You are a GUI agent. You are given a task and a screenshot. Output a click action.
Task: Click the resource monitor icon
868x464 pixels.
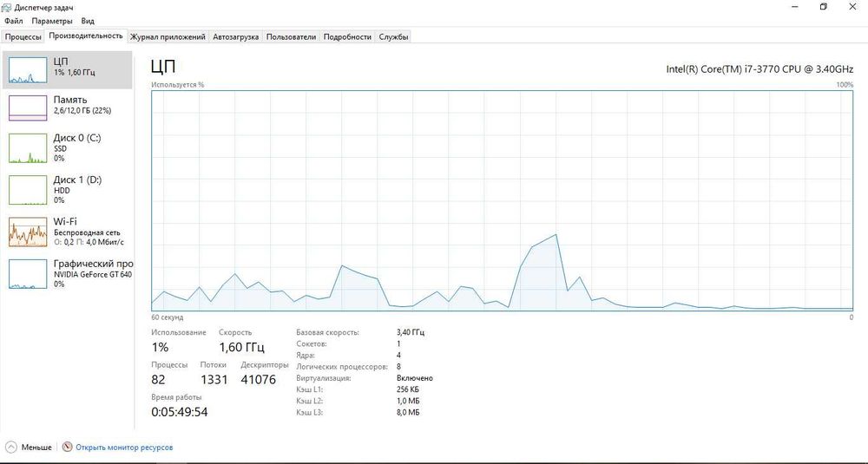67,447
